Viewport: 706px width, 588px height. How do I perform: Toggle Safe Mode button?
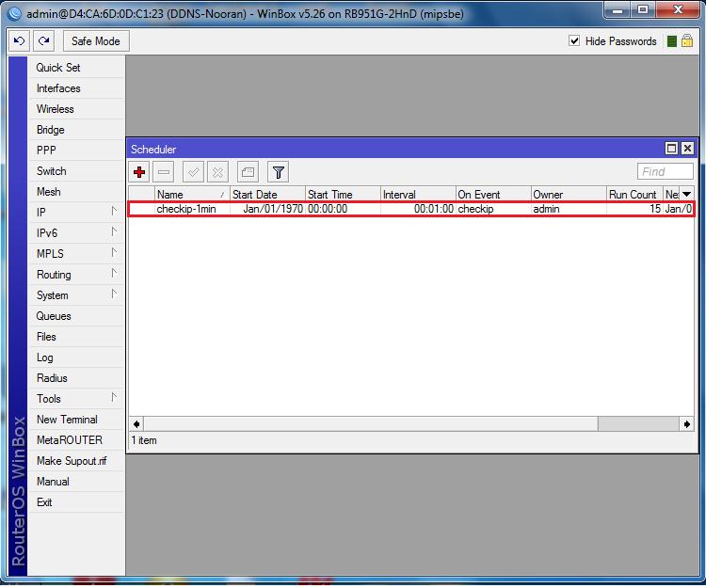coord(95,41)
